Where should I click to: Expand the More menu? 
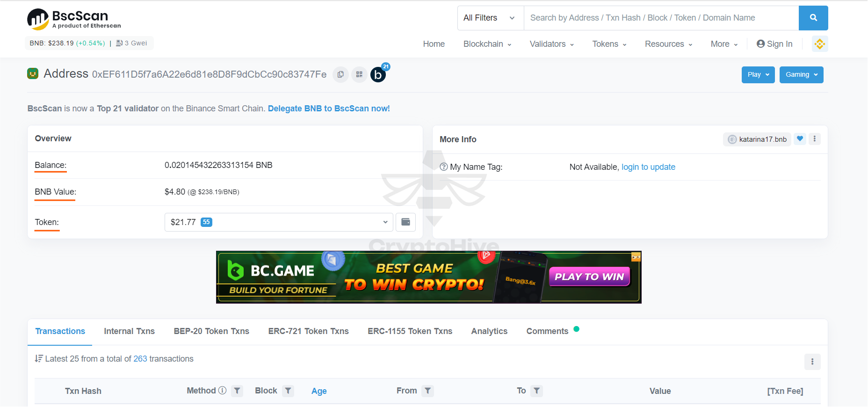tap(724, 44)
